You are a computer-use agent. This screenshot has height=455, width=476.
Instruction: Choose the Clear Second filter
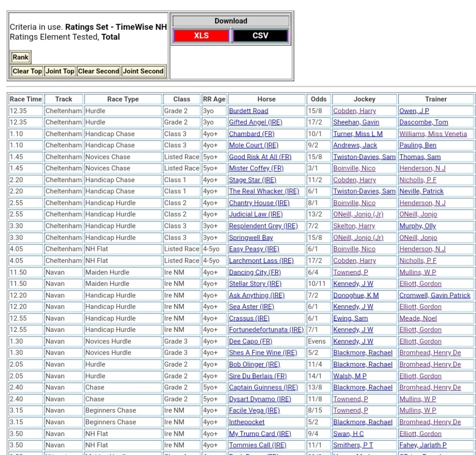click(x=98, y=71)
